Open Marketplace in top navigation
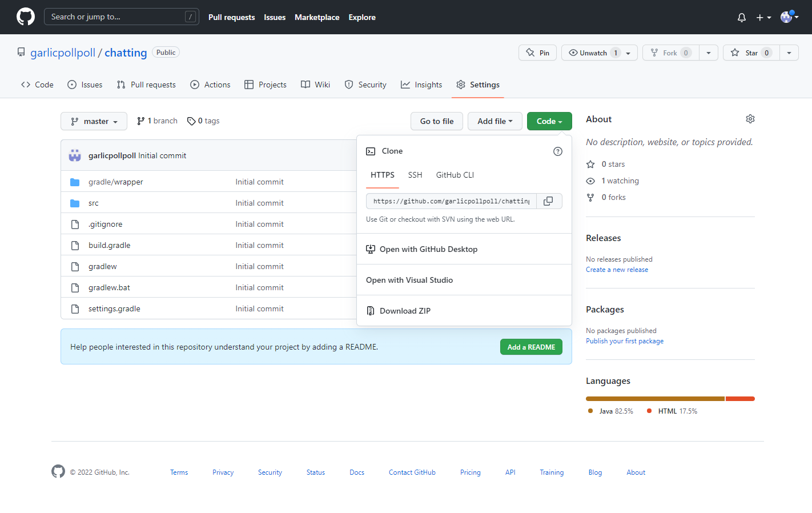Viewport: 812px width, 513px height. point(317,17)
